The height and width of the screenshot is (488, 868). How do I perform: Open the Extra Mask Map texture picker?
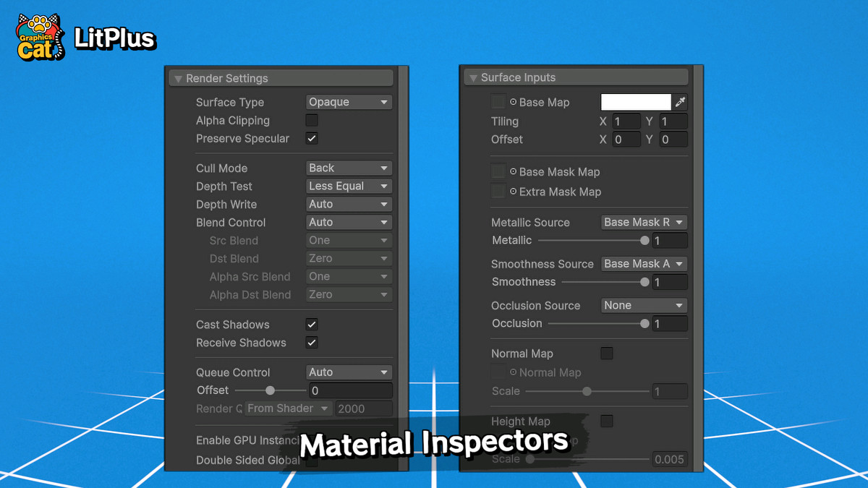(x=497, y=192)
